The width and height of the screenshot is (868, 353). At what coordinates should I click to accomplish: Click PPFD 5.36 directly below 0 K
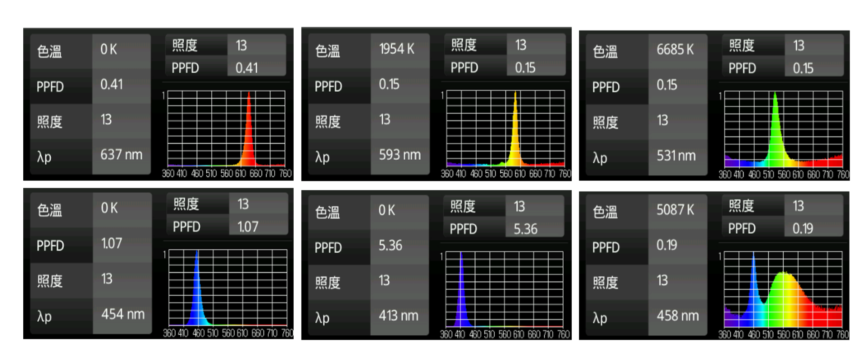click(390, 245)
